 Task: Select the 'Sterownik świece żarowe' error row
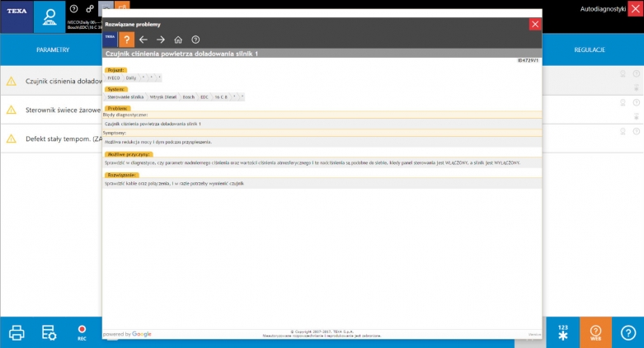[54, 110]
